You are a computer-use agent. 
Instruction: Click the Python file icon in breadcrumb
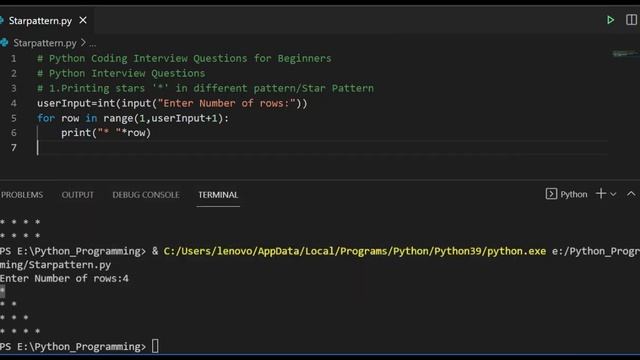[4, 42]
